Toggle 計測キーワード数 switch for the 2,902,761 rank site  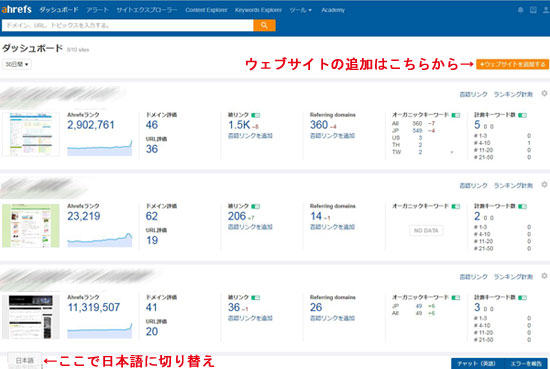tap(522, 115)
